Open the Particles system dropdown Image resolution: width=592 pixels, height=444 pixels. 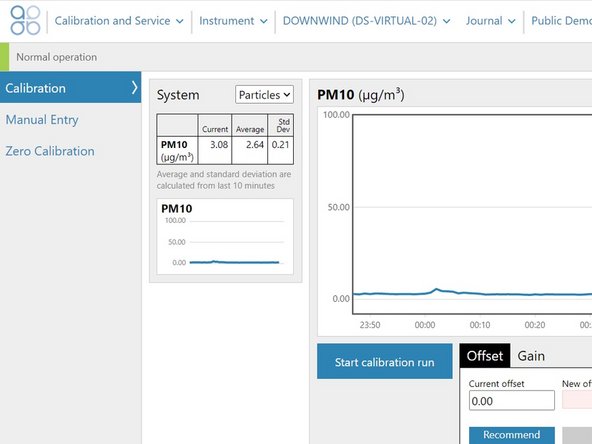(264, 94)
